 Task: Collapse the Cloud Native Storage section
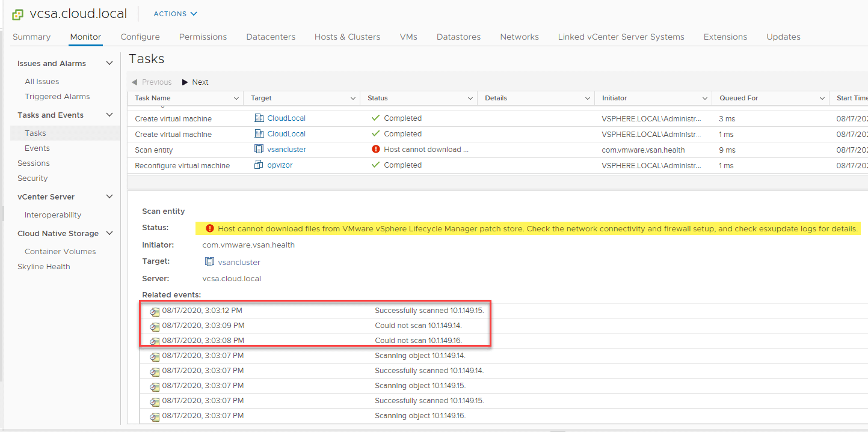[109, 233]
